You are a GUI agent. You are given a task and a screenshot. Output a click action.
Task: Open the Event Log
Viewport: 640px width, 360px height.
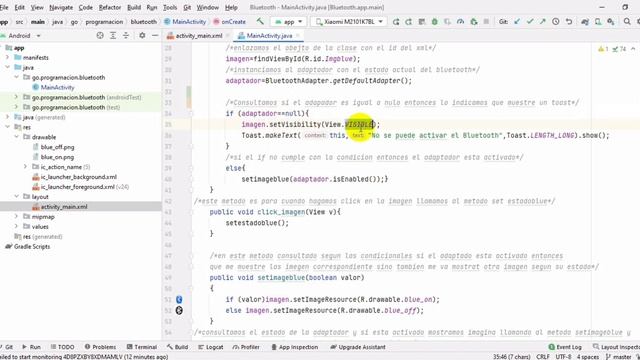click(x=565, y=347)
